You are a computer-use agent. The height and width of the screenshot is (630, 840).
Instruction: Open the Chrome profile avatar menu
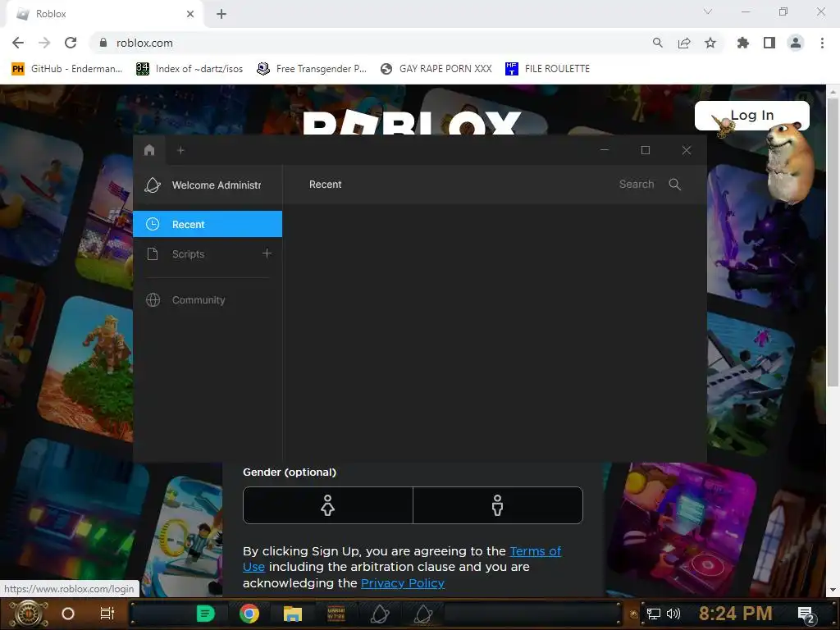click(x=796, y=43)
